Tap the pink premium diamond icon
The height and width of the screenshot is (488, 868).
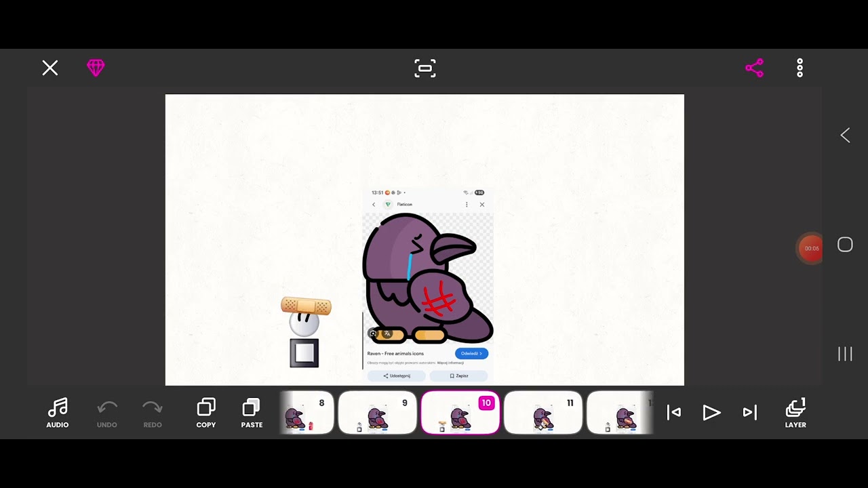pyautogui.click(x=96, y=68)
